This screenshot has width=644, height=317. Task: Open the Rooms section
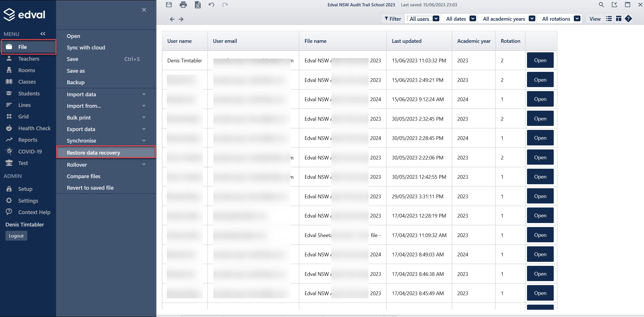(26, 70)
